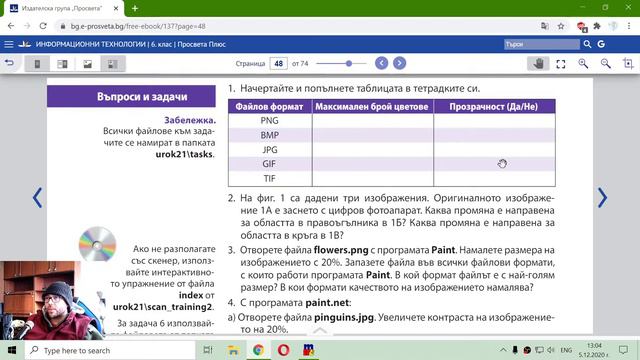Zoom out with the minus magnifier
This screenshot has height=360, width=640.
[x=605, y=63]
